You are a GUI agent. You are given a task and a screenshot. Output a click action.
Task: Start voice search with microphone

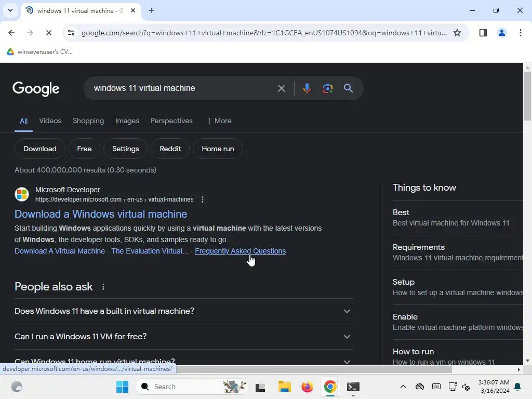(307, 88)
